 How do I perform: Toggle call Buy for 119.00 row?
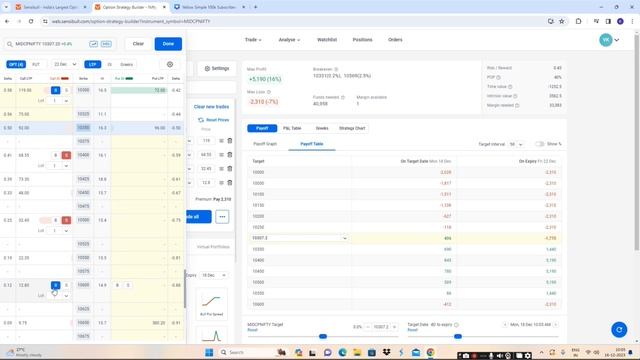tap(56, 90)
